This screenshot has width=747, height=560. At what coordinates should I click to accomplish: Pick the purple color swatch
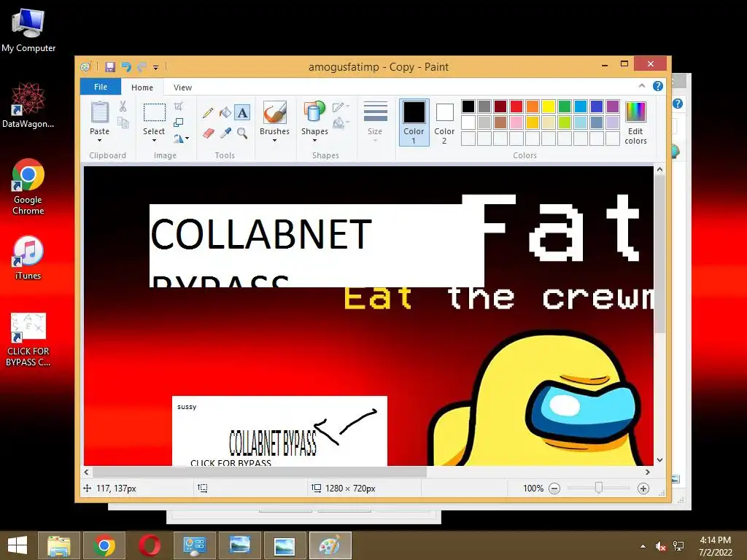(x=612, y=106)
